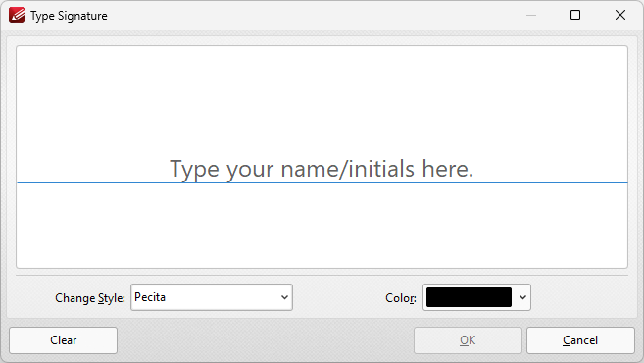Click the signature typing area

pyautogui.click(x=322, y=157)
